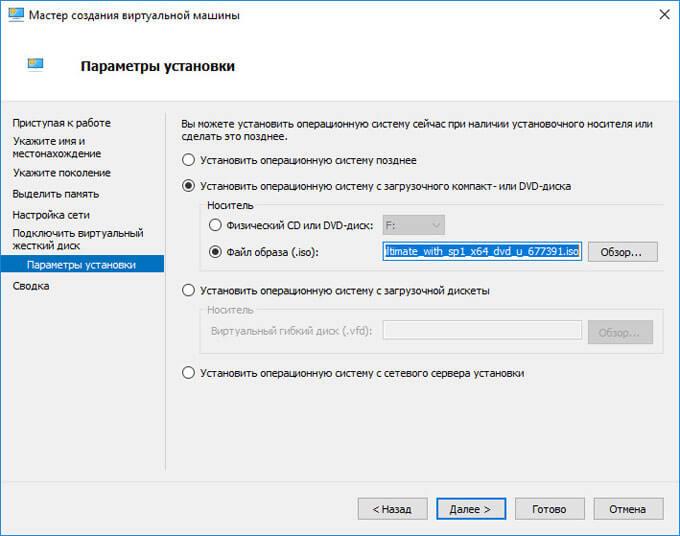
Task: Select Установить операционную систему позднее option
Action: [x=187, y=160]
